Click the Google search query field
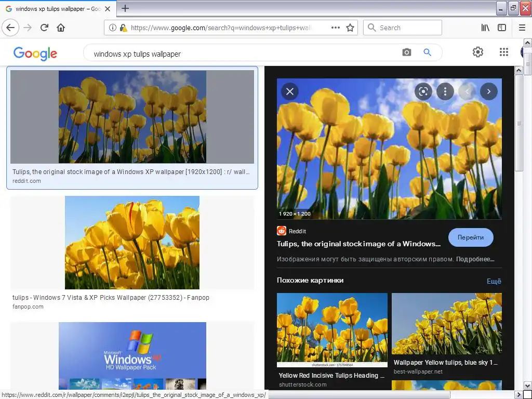Screen dimensions: 532x399 point(237,54)
